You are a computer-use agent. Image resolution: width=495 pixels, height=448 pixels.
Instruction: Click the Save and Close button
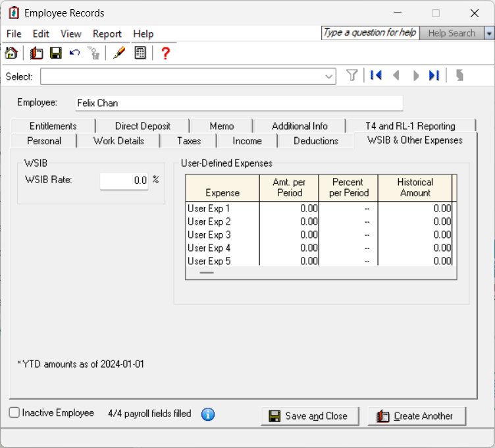[309, 416]
